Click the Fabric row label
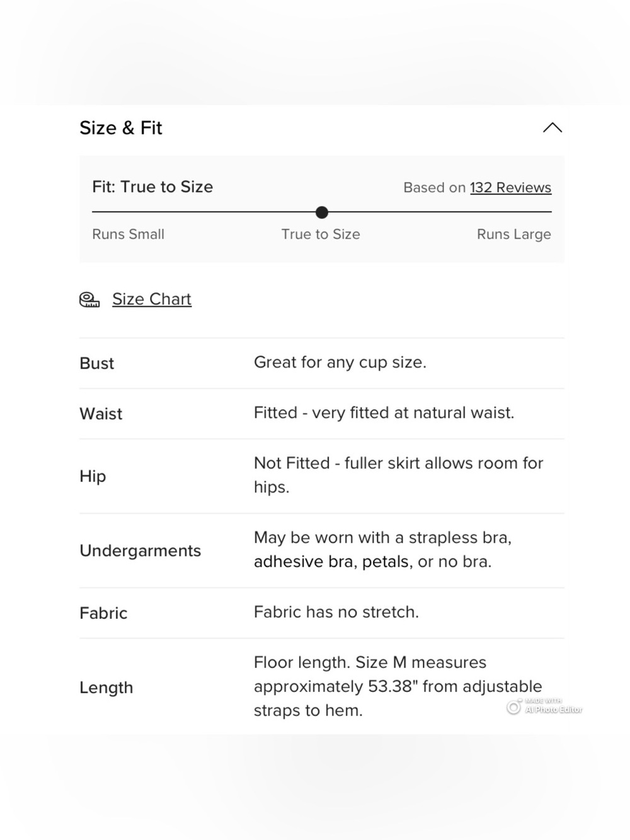The width and height of the screenshot is (630, 840). [x=103, y=613]
